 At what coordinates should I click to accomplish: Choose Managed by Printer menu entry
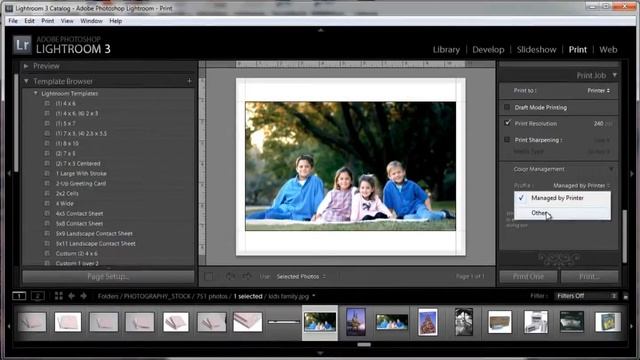coord(562,198)
